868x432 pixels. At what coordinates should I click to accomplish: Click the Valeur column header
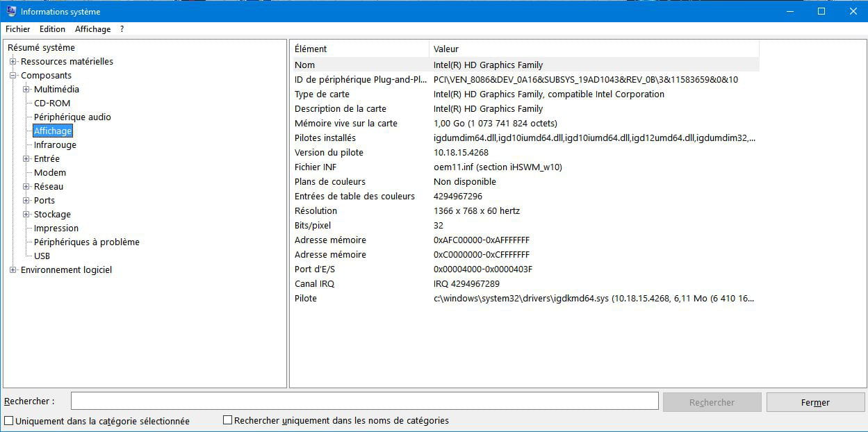point(594,49)
